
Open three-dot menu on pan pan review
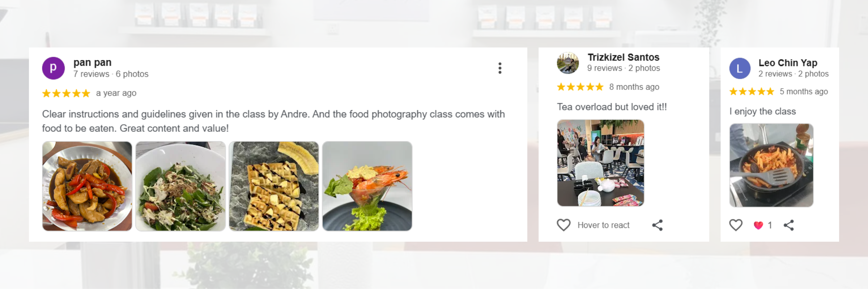point(500,68)
